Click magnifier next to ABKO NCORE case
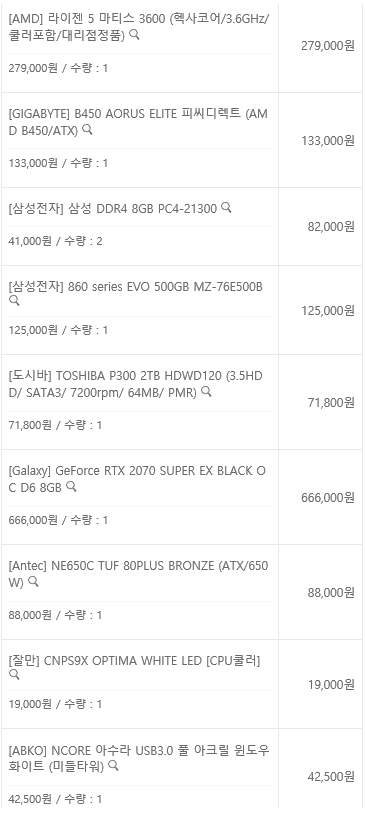This screenshot has height=814, width=365. pos(113,765)
